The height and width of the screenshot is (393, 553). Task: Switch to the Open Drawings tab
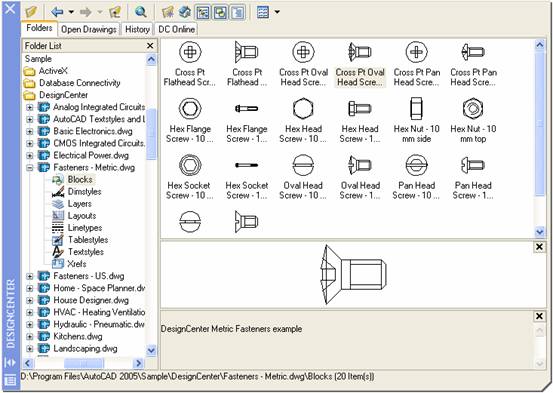click(x=89, y=29)
